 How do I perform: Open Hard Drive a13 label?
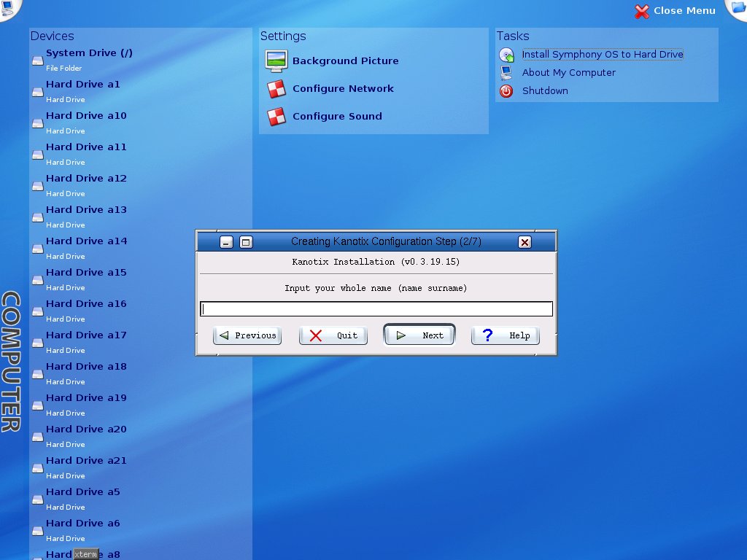86,210
